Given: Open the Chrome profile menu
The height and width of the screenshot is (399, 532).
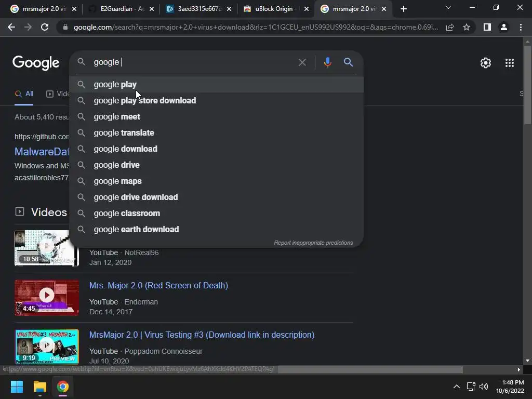Looking at the screenshot, I should tap(504, 27).
